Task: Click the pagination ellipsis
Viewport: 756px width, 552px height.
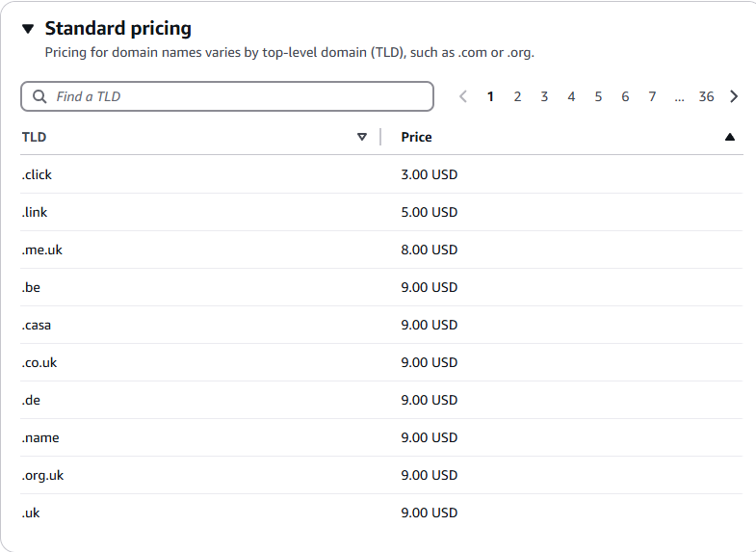Action: [x=679, y=98]
